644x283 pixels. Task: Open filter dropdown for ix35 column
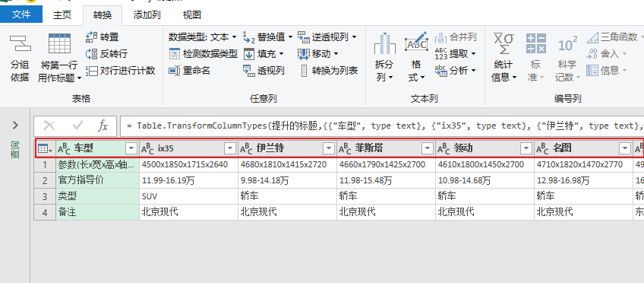pyautogui.click(x=230, y=148)
